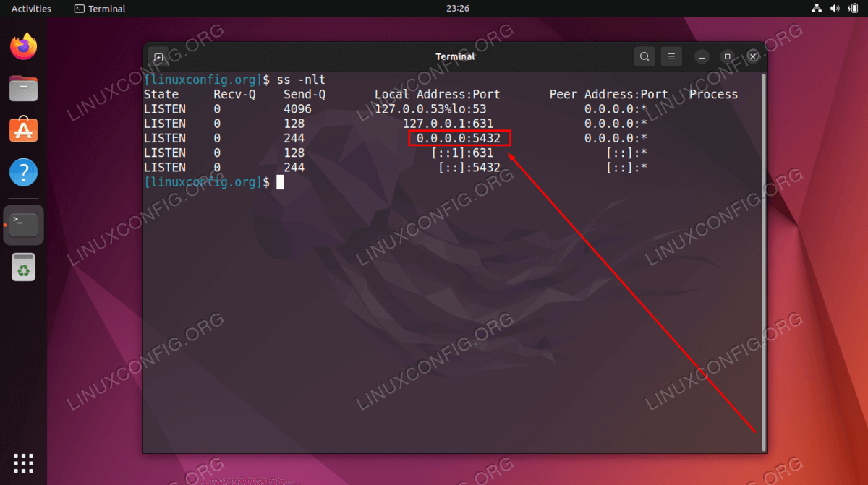The image size is (868, 485).
Task: Minimize the Terminal window
Action: point(702,56)
